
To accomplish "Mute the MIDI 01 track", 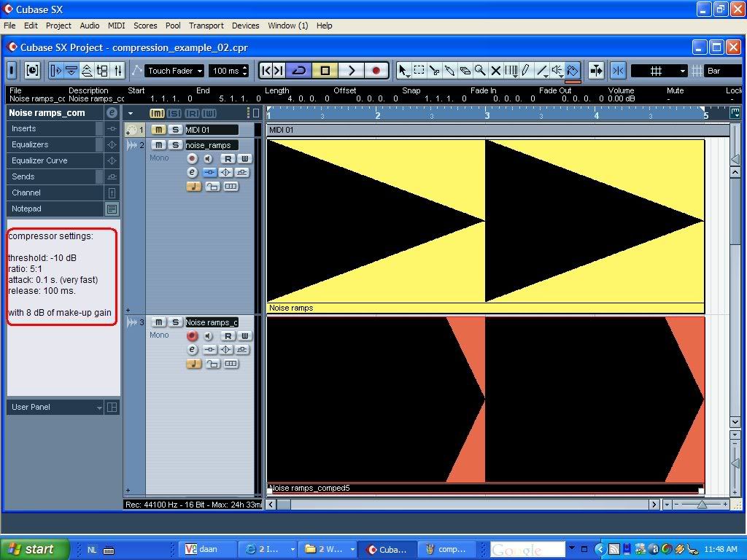I will [158, 130].
